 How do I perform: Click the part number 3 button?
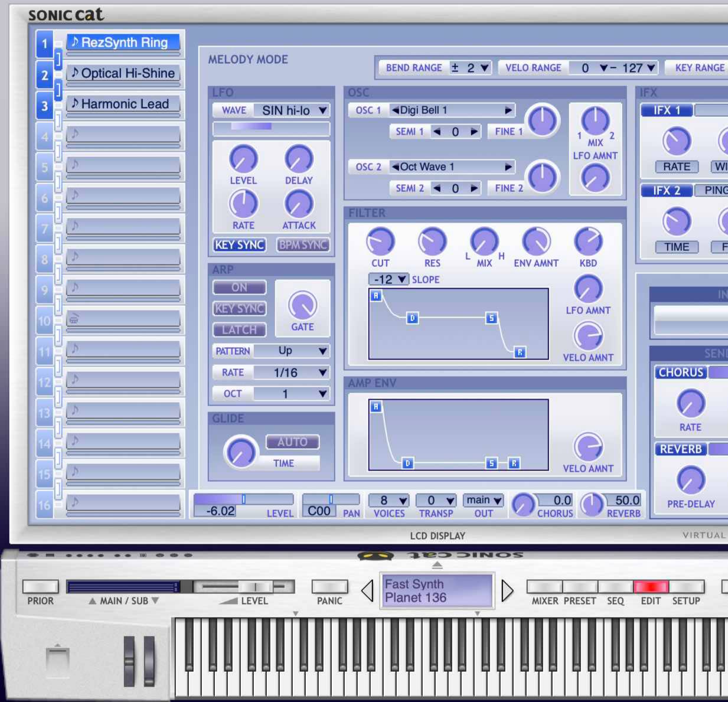click(45, 106)
